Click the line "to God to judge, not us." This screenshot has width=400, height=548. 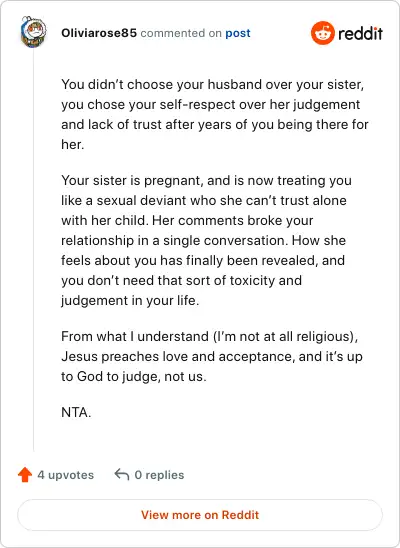pyautogui.click(x=134, y=376)
